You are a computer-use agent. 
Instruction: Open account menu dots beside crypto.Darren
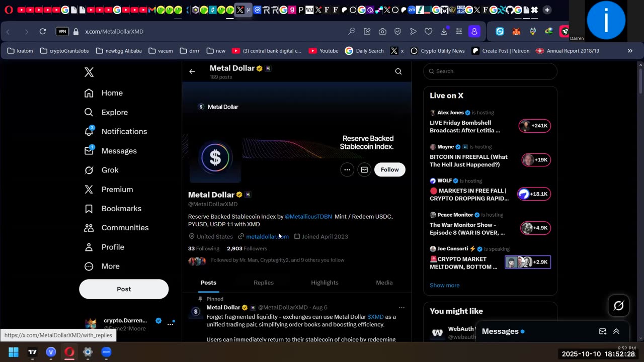[x=170, y=324]
